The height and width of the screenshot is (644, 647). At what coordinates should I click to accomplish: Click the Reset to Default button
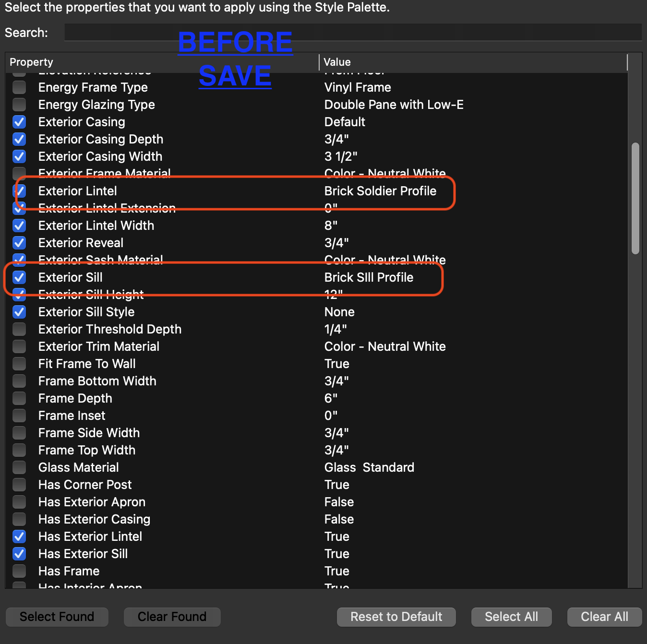(x=396, y=617)
